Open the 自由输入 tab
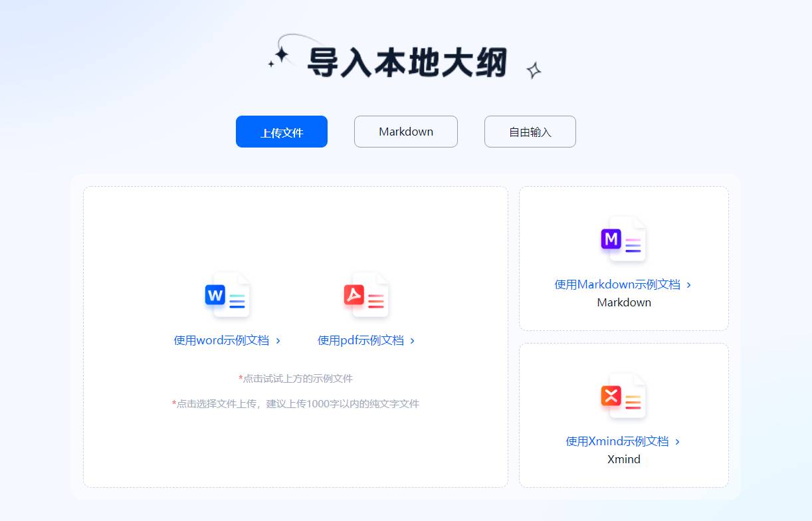 [x=530, y=132]
